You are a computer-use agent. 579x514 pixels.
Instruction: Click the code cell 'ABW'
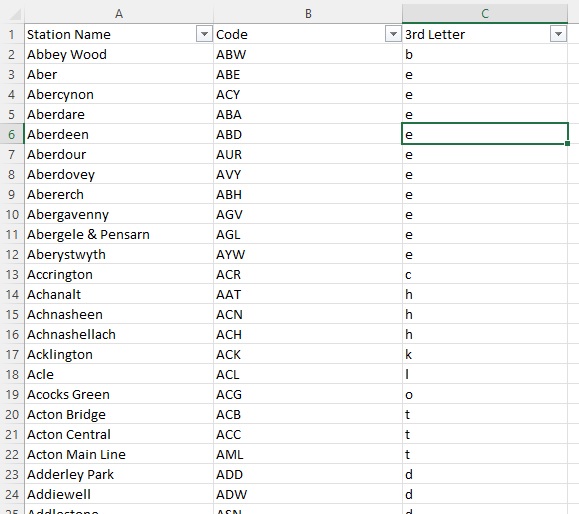[308, 54]
